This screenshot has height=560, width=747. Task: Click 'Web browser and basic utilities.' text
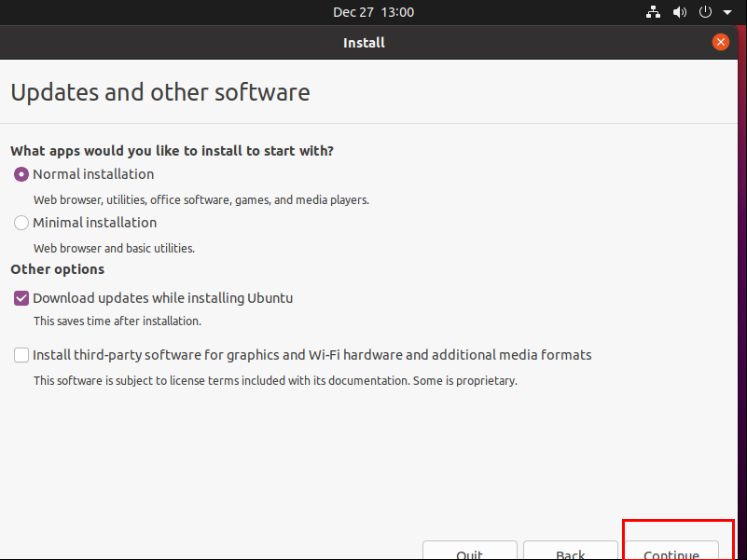[114, 249]
